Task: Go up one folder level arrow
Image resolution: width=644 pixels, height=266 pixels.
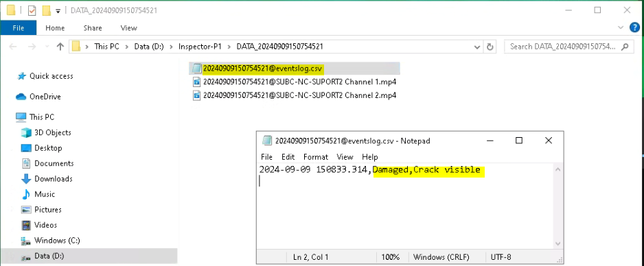Action: tap(60, 47)
